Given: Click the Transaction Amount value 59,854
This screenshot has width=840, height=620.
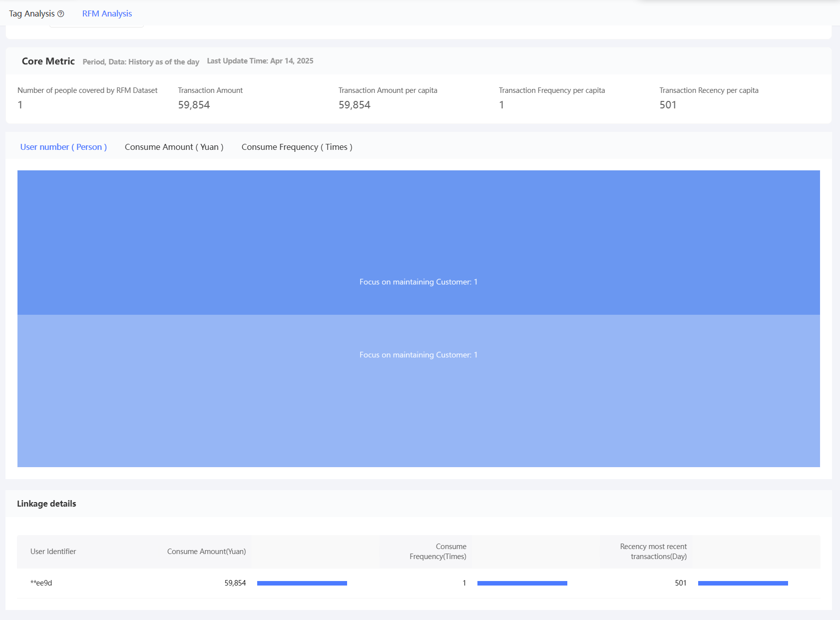Looking at the screenshot, I should (x=194, y=105).
